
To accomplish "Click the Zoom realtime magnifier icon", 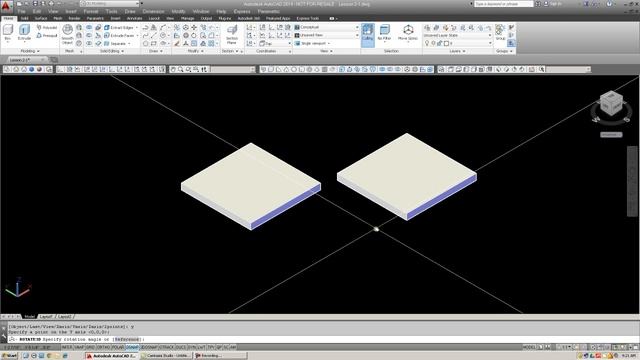I will 180,69.
